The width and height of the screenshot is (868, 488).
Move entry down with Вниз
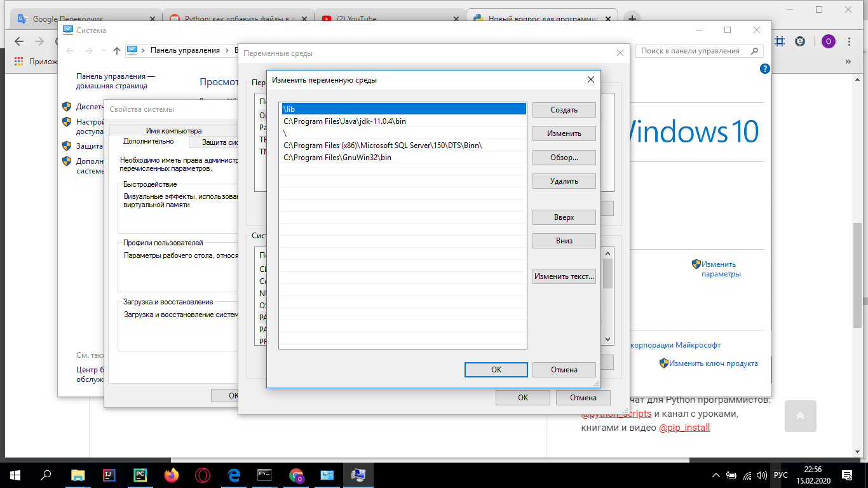(564, 241)
